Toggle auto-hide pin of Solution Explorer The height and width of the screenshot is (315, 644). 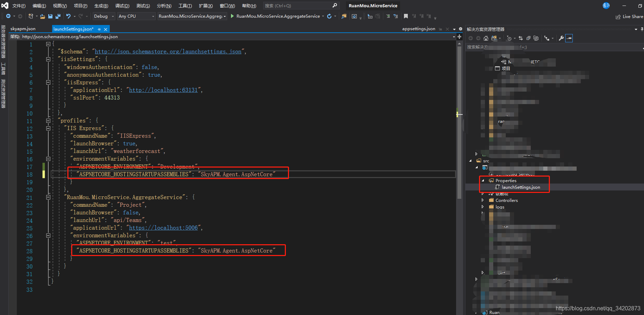pyautogui.click(x=642, y=29)
